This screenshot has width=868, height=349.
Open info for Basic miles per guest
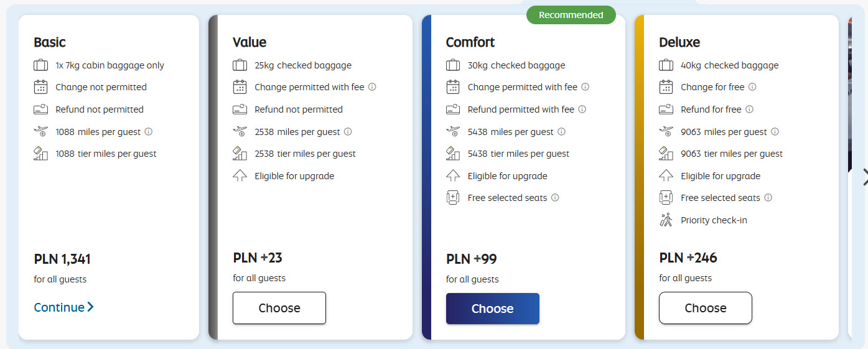(x=149, y=132)
